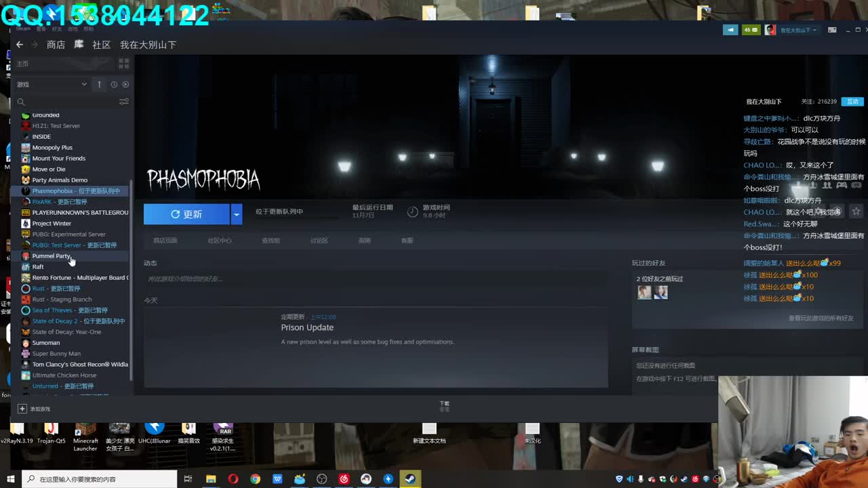The width and height of the screenshot is (868, 488).
Task: Open Minecraft Launcher desktop shortcut
Action: (x=85, y=436)
